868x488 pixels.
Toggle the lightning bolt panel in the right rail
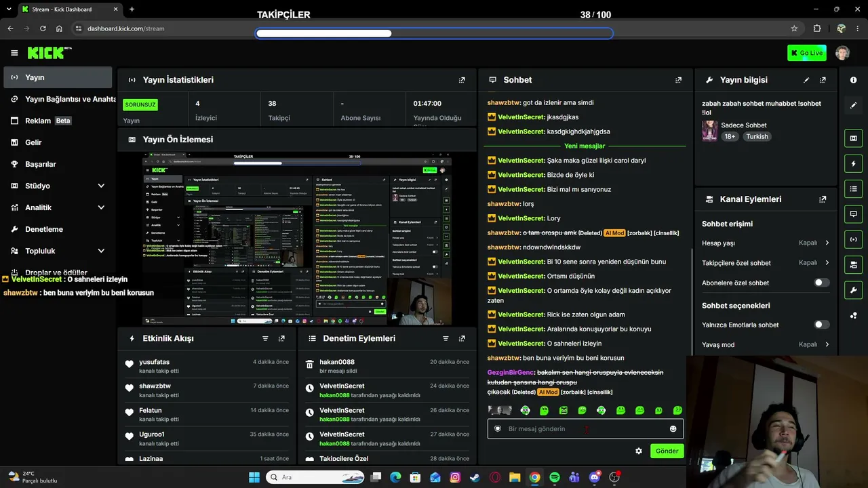click(x=853, y=164)
